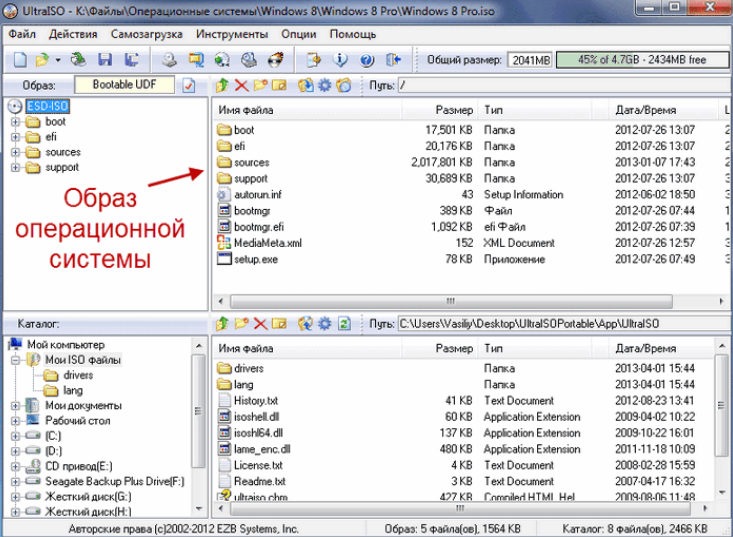Click the blue Info speech-bubble icon
Image resolution: width=733 pixels, height=537 pixels.
[x=340, y=60]
